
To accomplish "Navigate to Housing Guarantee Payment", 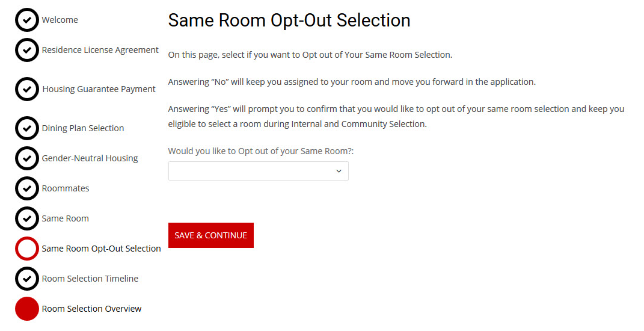I will [x=99, y=89].
